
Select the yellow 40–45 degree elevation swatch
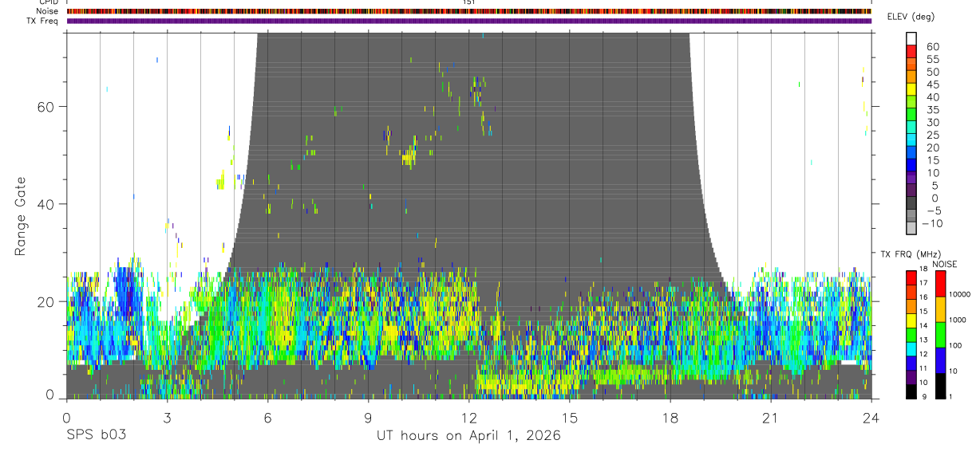coord(911,89)
